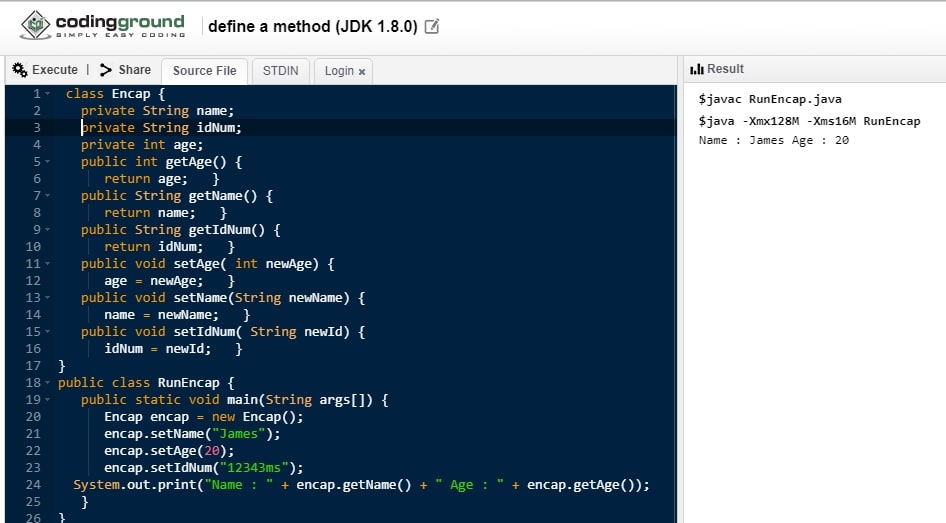Click the Execute gears icon

[x=20, y=70]
